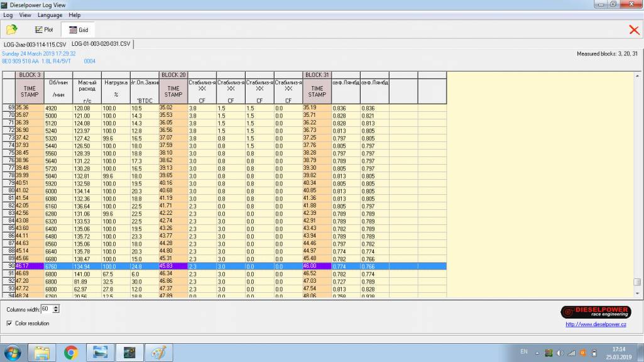This screenshot has height=362, width=644.
Task: Open Google Chrome from the taskbar
Action: 70,352
